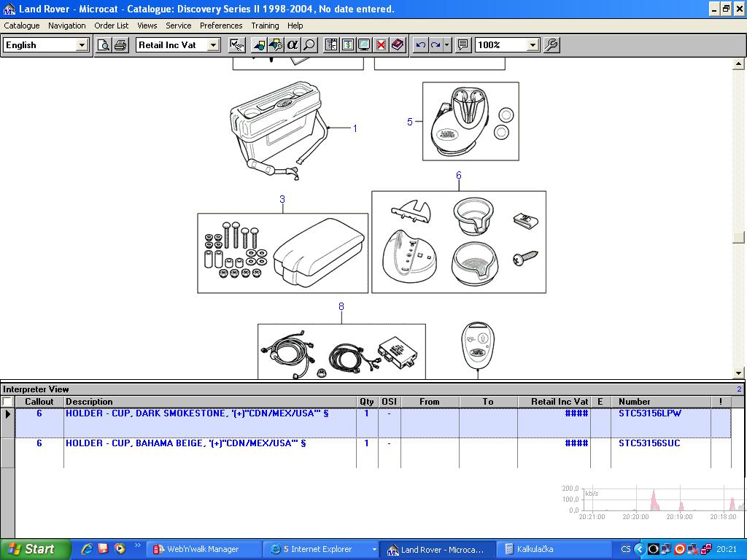Click the book icon in toolbar
747x560 pixels.
(x=398, y=45)
